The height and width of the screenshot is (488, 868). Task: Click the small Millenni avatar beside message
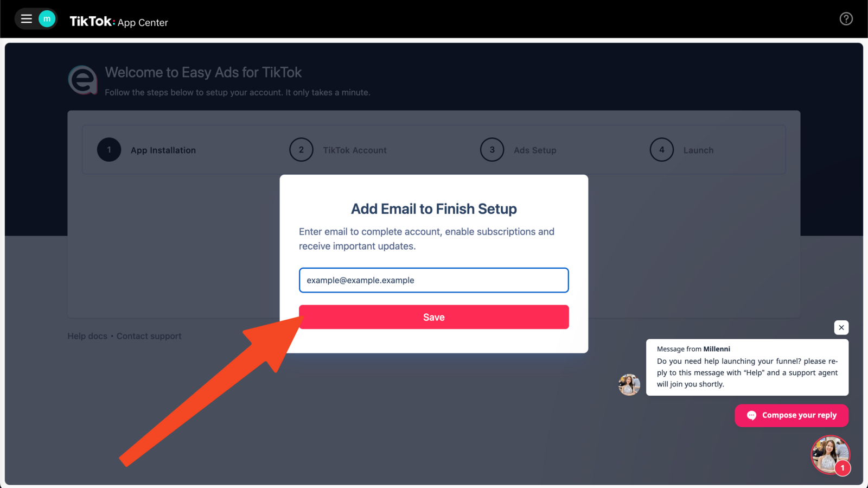click(629, 385)
